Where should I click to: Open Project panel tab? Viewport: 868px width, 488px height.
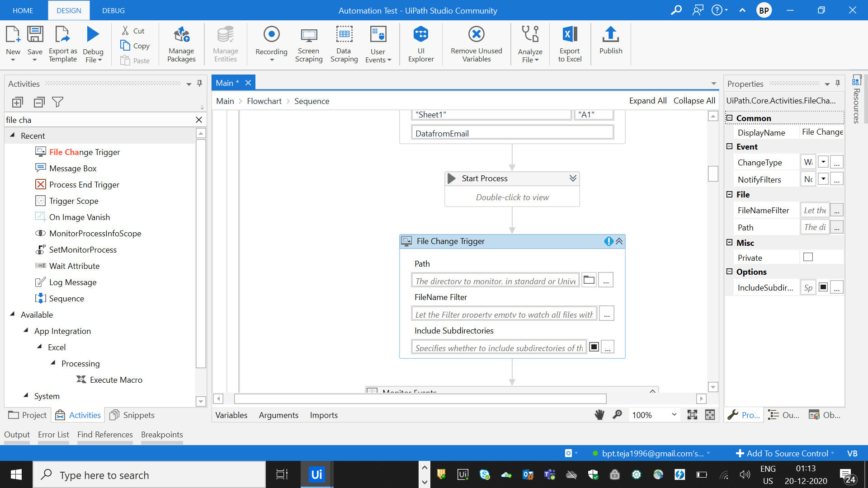click(x=28, y=415)
